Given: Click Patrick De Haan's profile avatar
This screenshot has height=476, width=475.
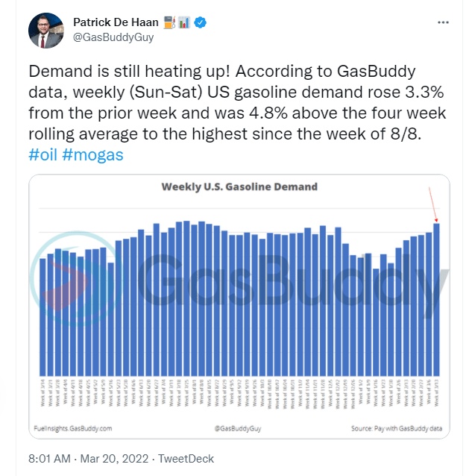Looking at the screenshot, I should point(45,30).
